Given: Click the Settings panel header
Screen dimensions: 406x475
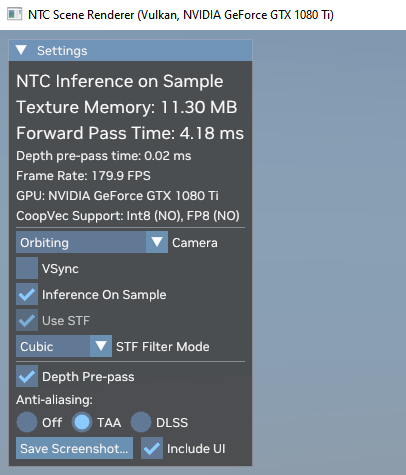Looking at the screenshot, I should click(x=130, y=50).
